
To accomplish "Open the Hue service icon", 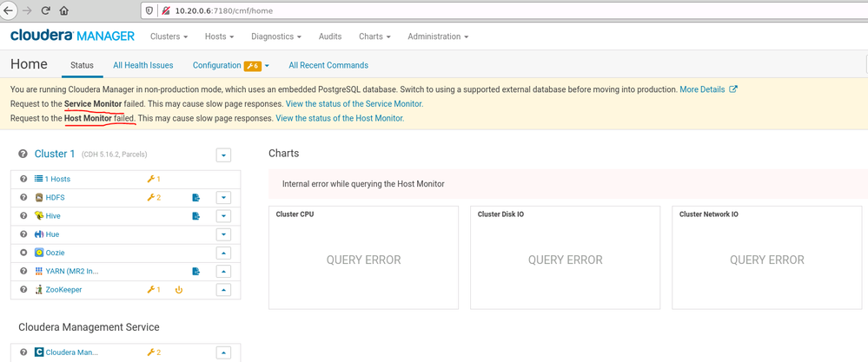I will [39, 234].
